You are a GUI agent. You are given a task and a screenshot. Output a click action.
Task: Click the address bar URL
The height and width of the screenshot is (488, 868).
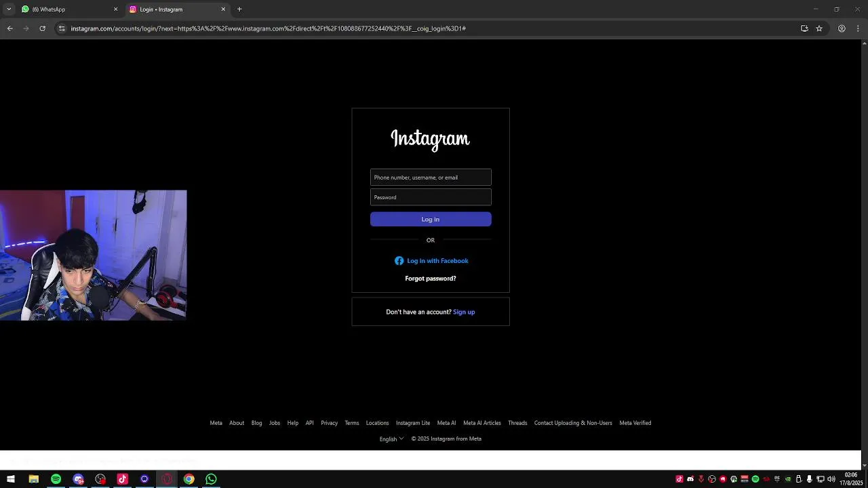tap(268, 28)
